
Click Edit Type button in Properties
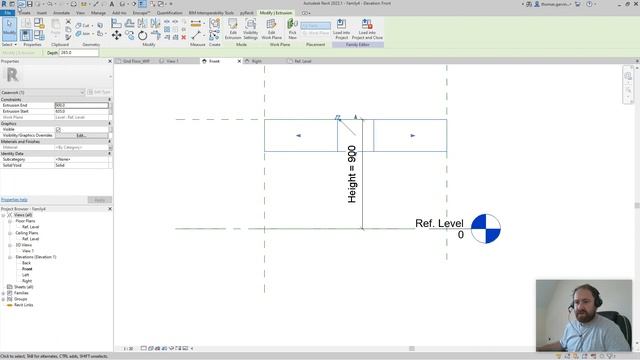(x=99, y=93)
